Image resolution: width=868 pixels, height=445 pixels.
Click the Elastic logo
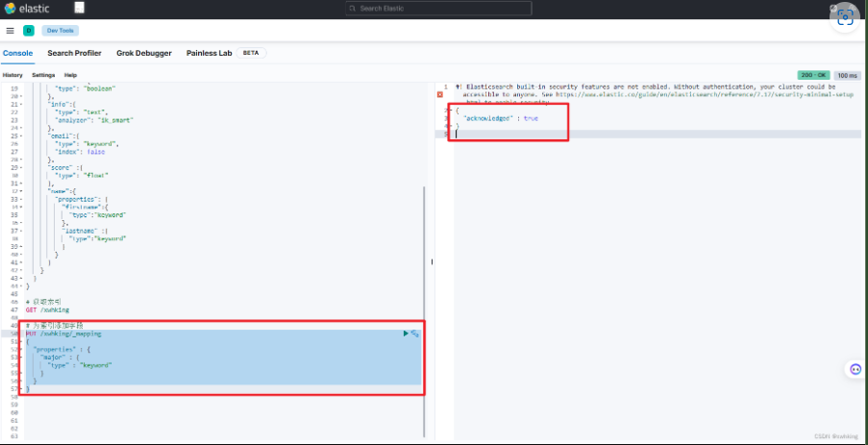click(x=27, y=9)
